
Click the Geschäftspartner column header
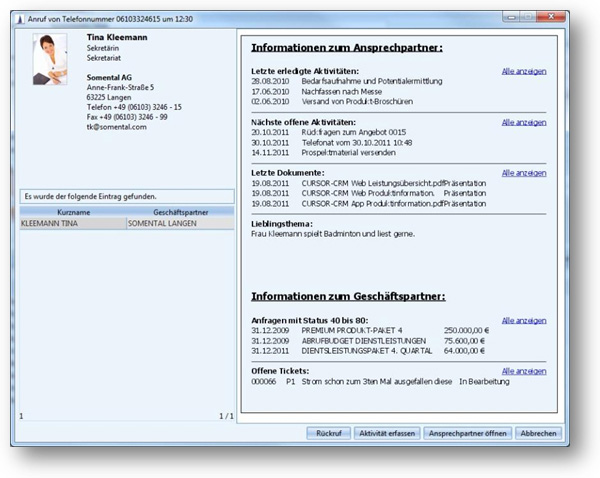179,213
